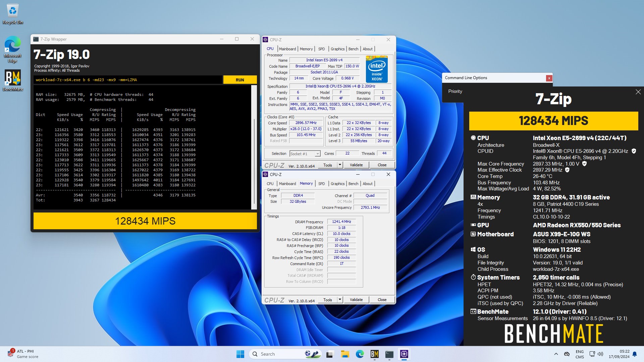
Task: Open Graphics tab in the memory-timings CPU-Z window
Action: 337,184
